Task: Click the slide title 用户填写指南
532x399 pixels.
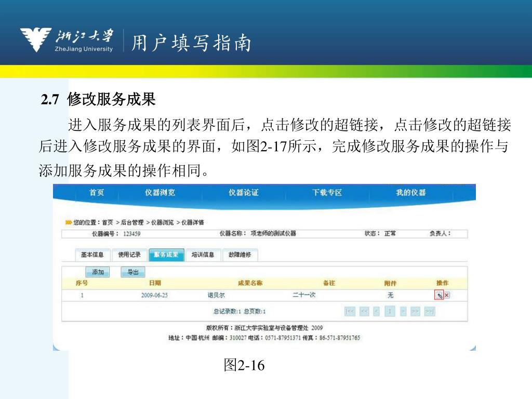Action: click(191, 43)
